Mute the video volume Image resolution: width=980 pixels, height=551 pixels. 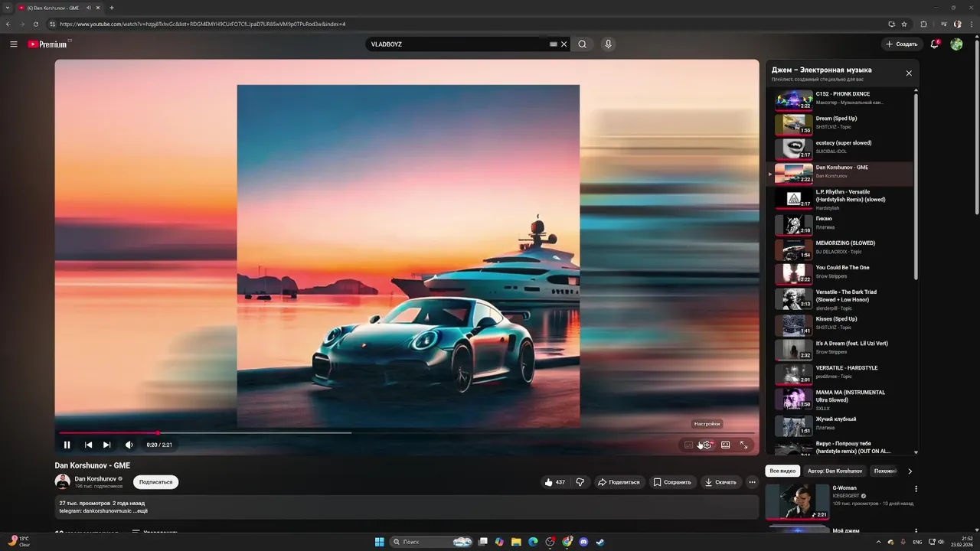point(129,445)
